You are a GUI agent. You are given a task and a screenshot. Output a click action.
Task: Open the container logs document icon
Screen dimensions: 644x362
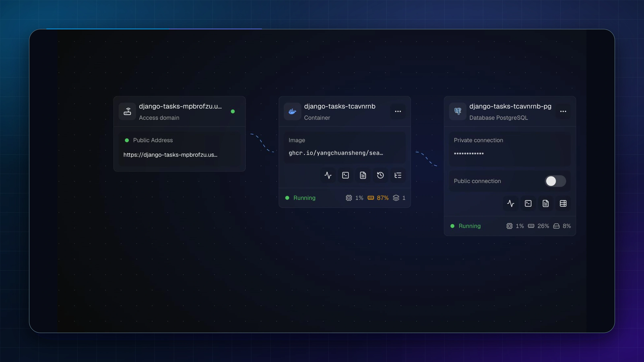tap(363, 175)
